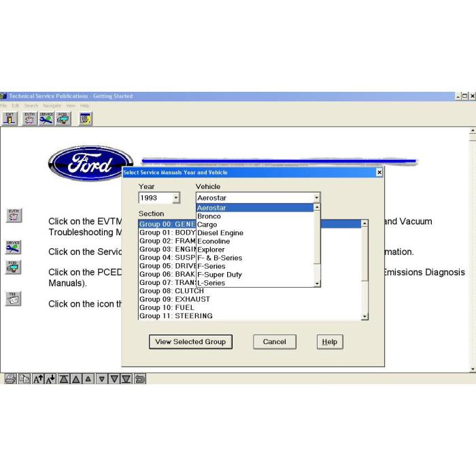Click the printer icon in bottom toolbar
Screen dimensions: 476x476
pyautogui.click(x=10, y=379)
